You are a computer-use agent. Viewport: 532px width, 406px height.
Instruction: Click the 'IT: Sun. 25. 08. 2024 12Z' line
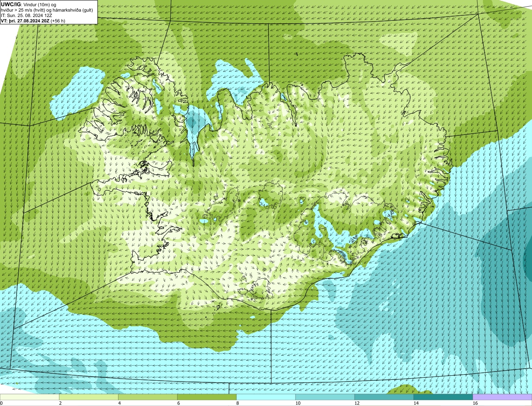(x=27, y=15)
